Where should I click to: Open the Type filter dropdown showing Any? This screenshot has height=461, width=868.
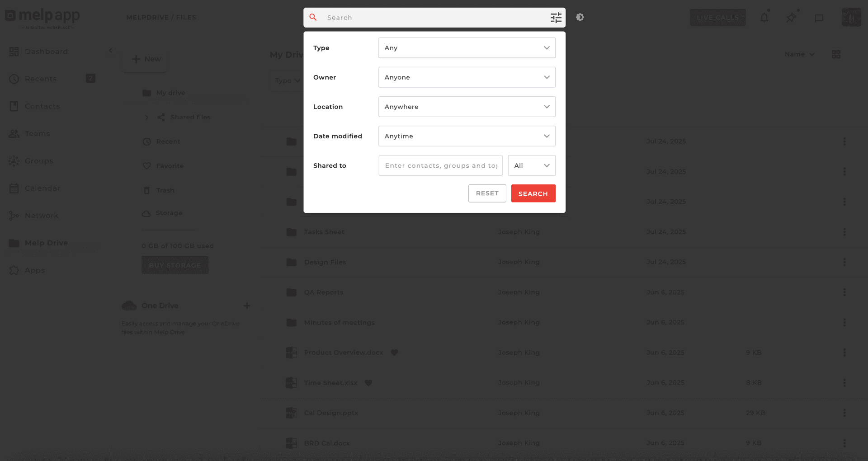467,47
